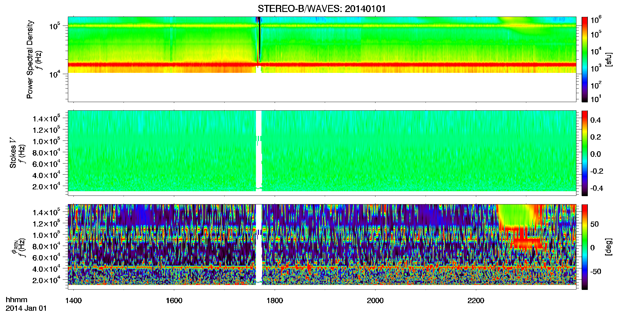Click the 0.2 label on Stokes V colorbar

coord(595,137)
